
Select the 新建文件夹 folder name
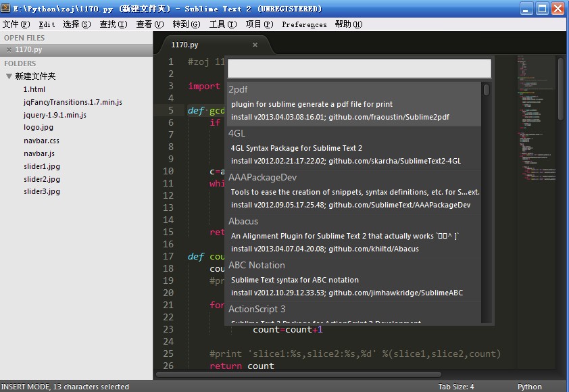tap(35, 76)
